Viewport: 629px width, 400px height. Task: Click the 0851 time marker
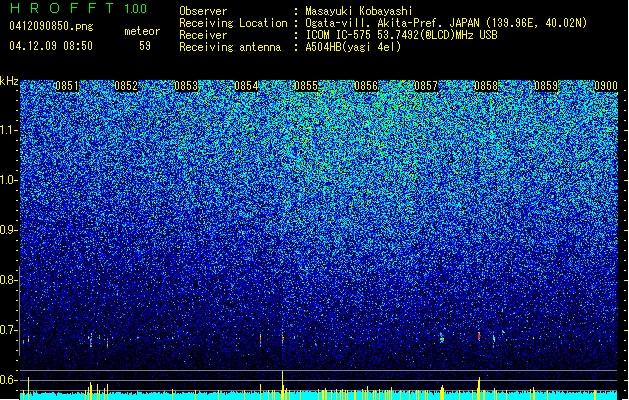coord(67,86)
